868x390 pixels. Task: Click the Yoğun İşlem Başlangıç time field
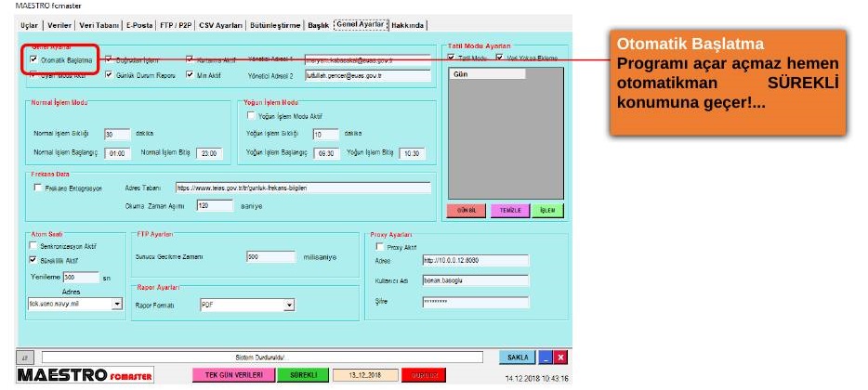326,154
